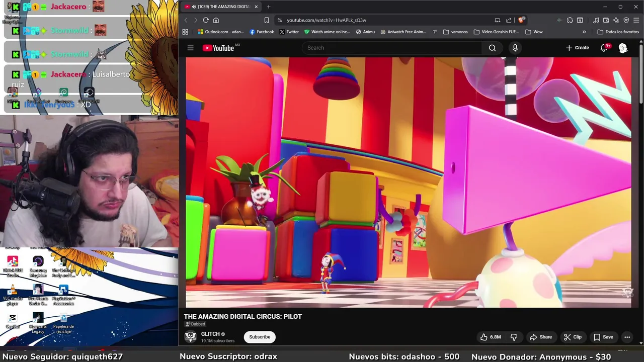
Task: Open Papelera de reciclaje desktop icon
Action: pyautogui.click(x=63, y=323)
